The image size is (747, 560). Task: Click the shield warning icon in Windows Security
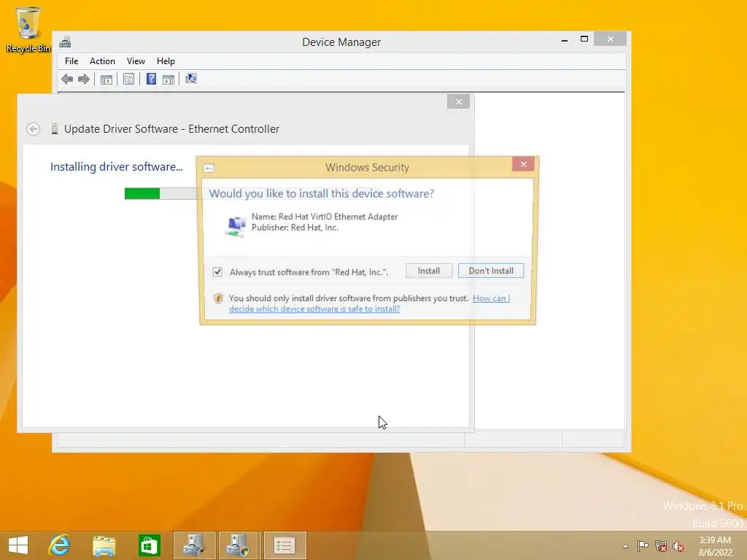click(x=218, y=298)
